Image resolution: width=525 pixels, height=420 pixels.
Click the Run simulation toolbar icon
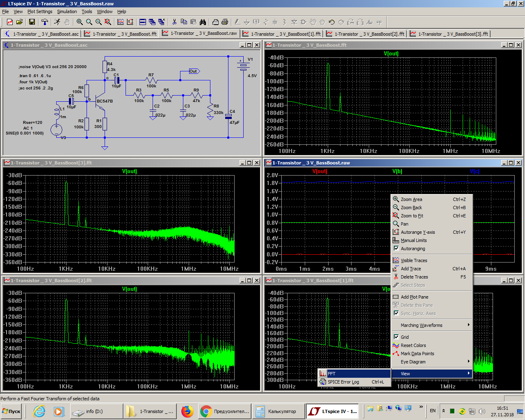coord(57,22)
